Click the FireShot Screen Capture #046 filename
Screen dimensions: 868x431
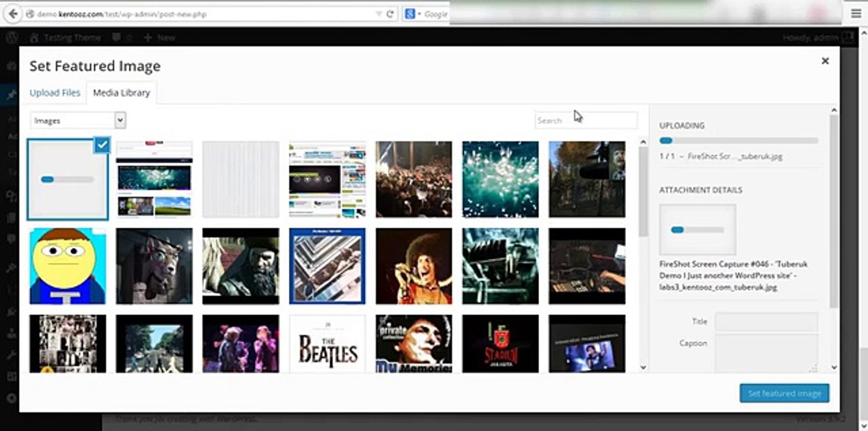click(734, 275)
